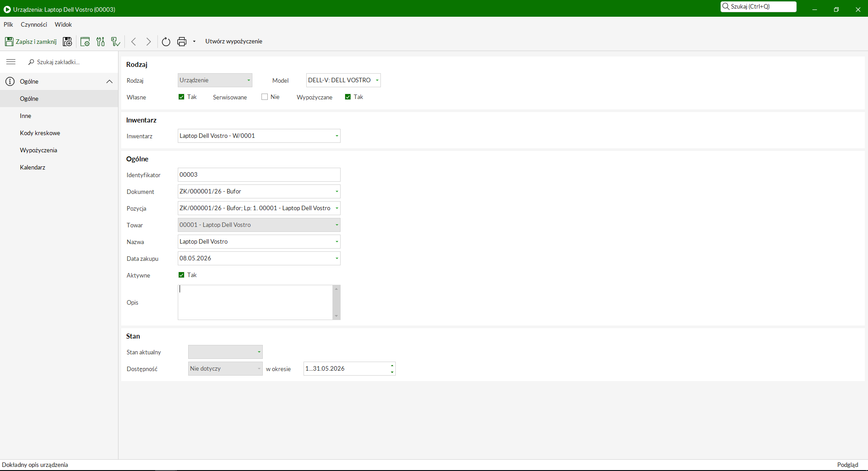Open the Plik menu
This screenshot has height=471, width=868.
pyautogui.click(x=9, y=24)
